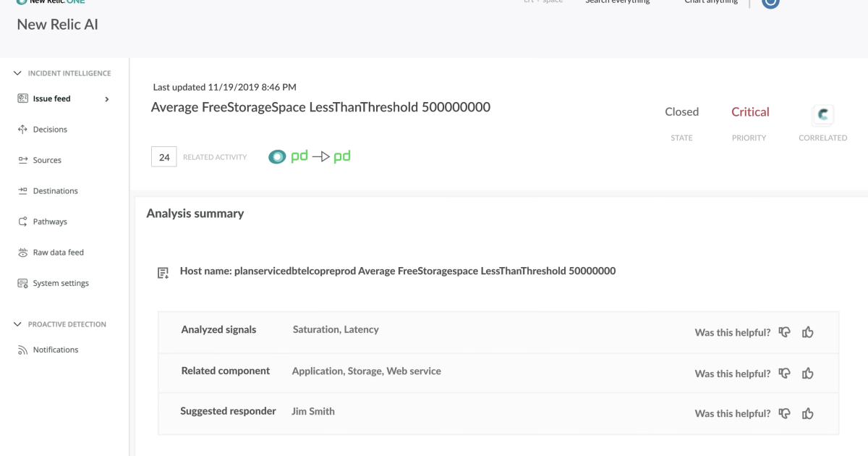Give thumbs down on Related component row
Image resolution: width=868 pixels, height=456 pixels.
(785, 373)
